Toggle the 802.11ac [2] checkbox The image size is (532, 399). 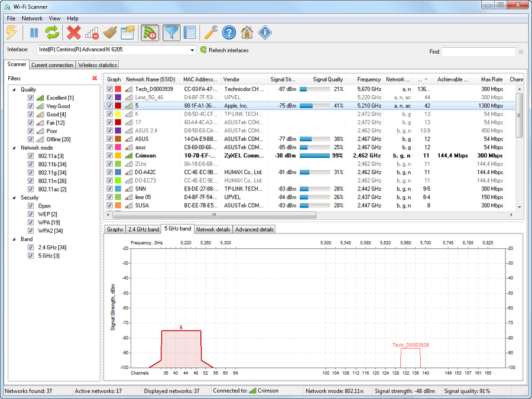point(31,189)
